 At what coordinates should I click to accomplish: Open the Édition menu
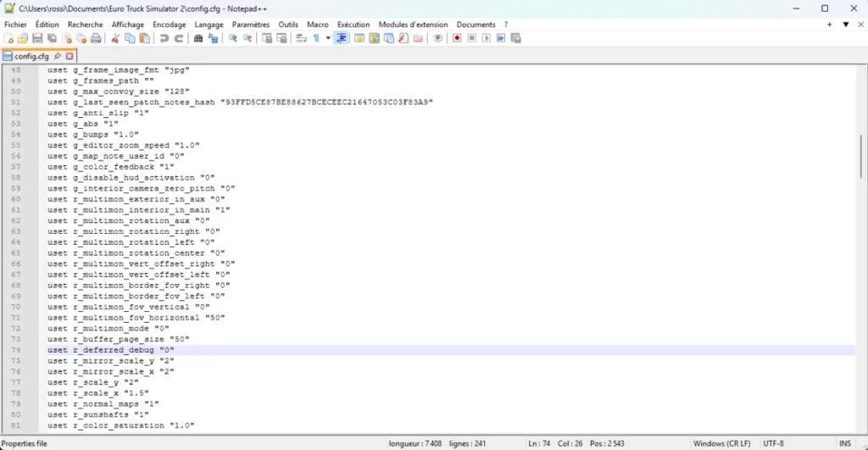pyautogui.click(x=47, y=25)
